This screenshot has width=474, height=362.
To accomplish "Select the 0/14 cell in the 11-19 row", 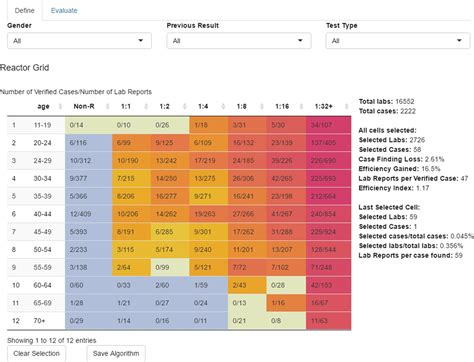I will [x=88, y=125].
